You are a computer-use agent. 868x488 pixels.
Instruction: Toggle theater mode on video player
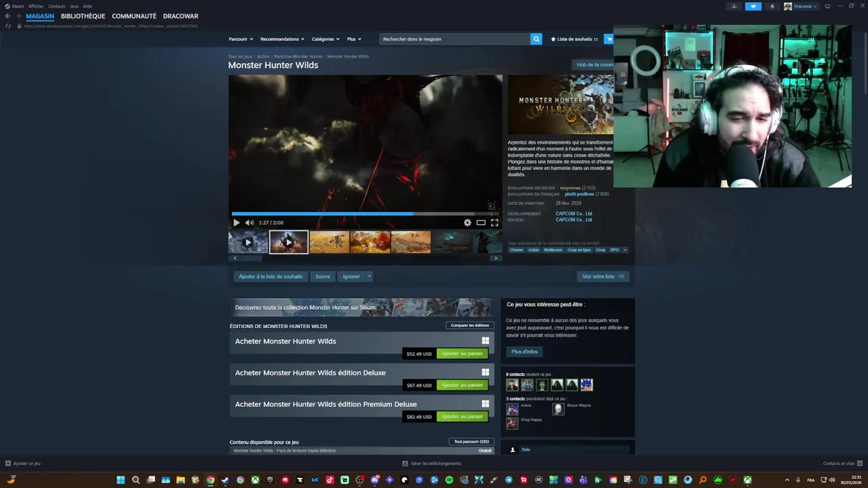pyautogui.click(x=481, y=222)
